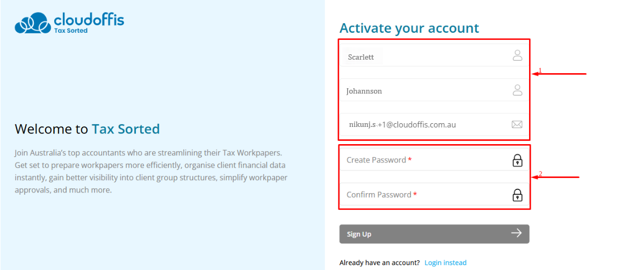The height and width of the screenshot is (270, 644).
Task: Click the Welcome to Tax Sorted heading
Action: (87, 129)
